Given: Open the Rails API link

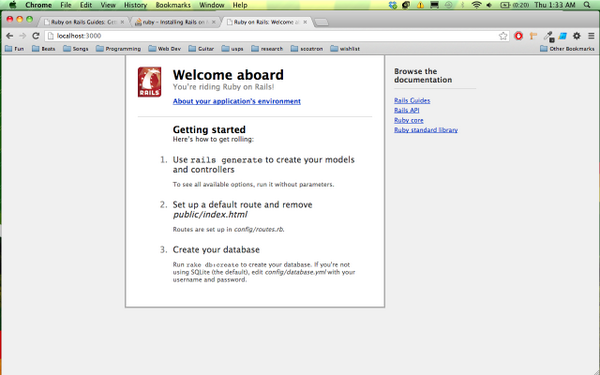Looking at the screenshot, I should pyautogui.click(x=406, y=110).
